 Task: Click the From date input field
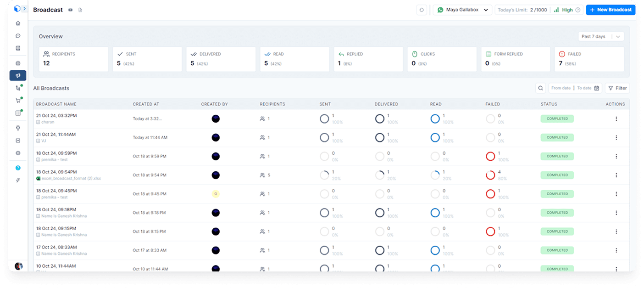click(x=561, y=88)
